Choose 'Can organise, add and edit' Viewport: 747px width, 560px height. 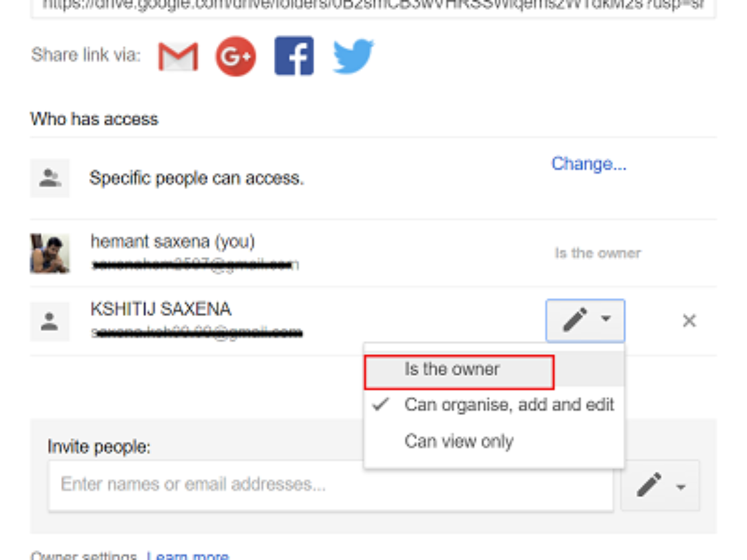pos(509,405)
